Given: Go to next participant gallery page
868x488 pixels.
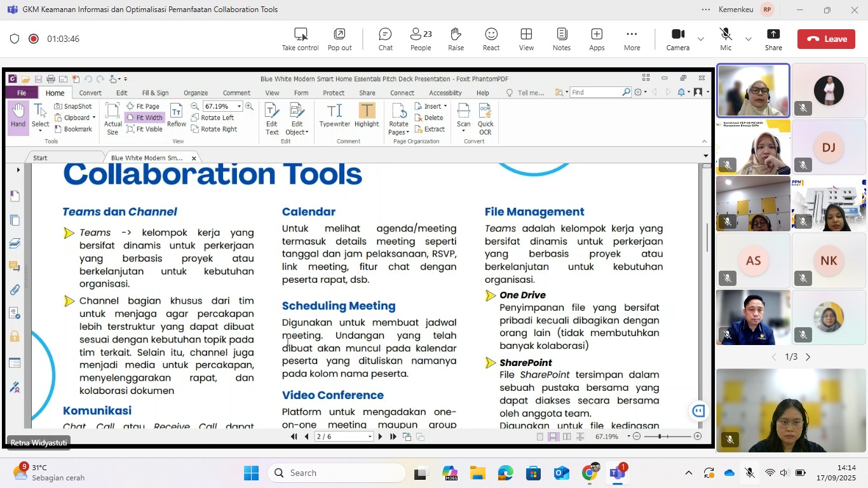Looking at the screenshot, I should click(x=808, y=357).
